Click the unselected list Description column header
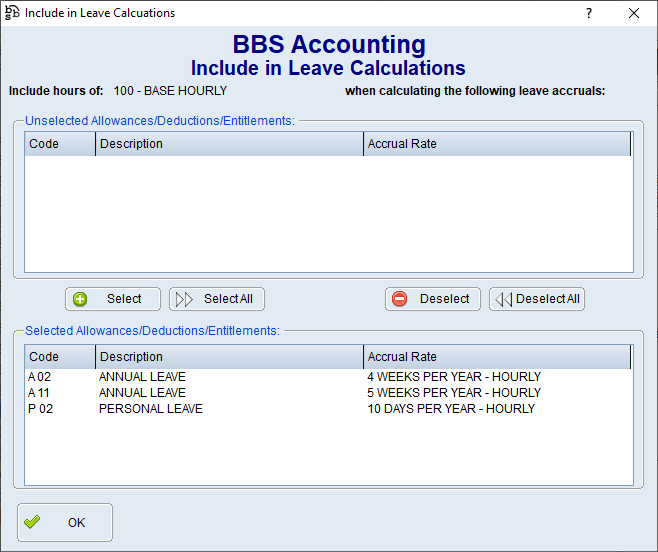The width and height of the screenshot is (658, 552). click(229, 144)
